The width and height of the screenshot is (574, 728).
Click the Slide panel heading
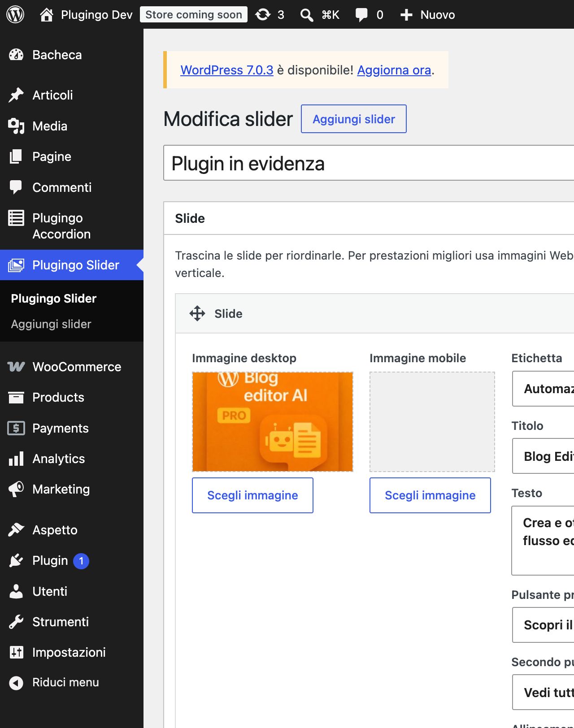pos(190,218)
